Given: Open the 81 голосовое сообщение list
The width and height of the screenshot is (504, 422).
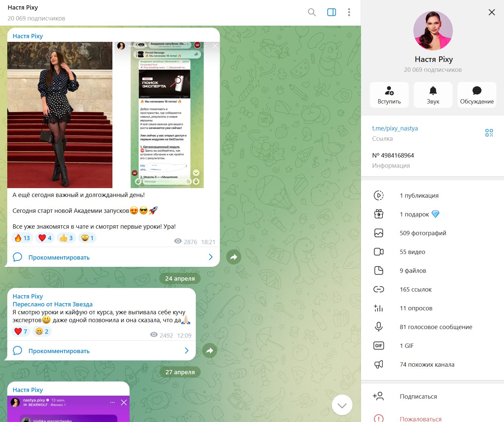Looking at the screenshot, I should [x=432, y=327].
